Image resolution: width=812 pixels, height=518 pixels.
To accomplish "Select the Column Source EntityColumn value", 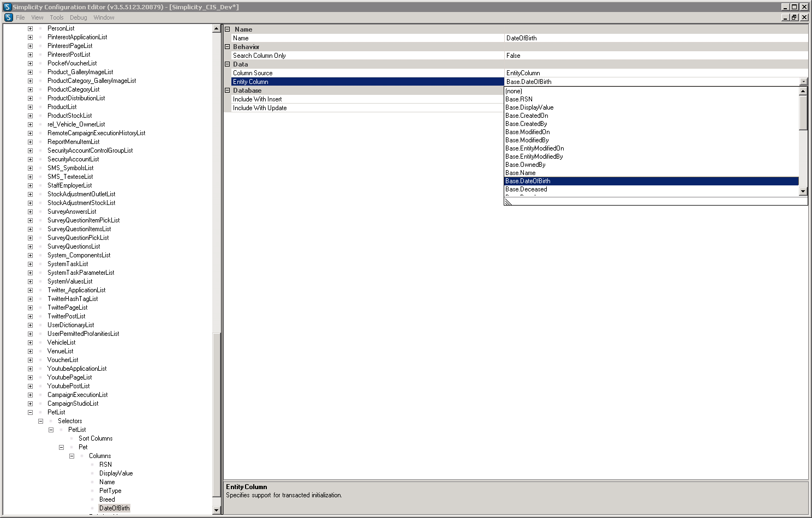I will [x=656, y=73].
